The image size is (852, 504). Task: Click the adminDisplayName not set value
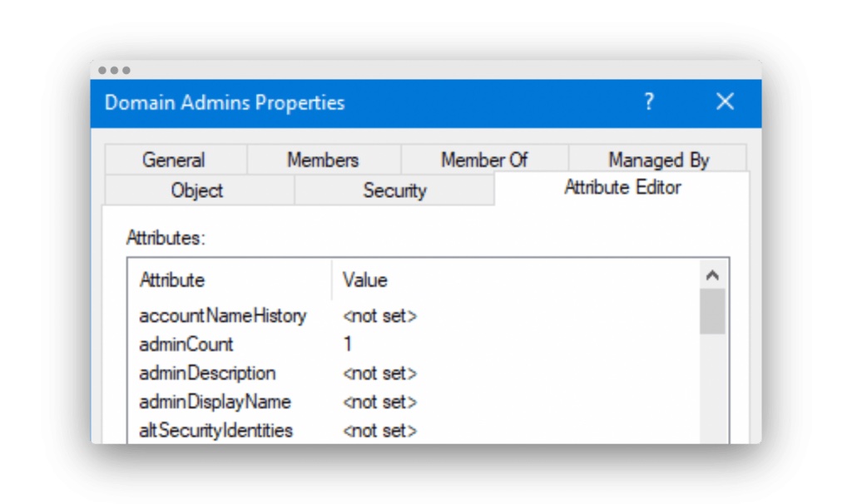379,402
